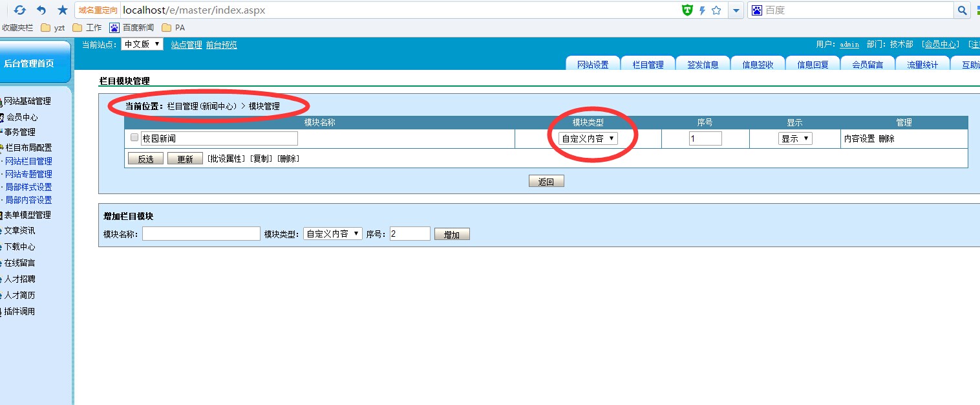The height and width of the screenshot is (405, 980).
Task: Open the 工作 bookmark folder
Action: (x=87, y=28)
